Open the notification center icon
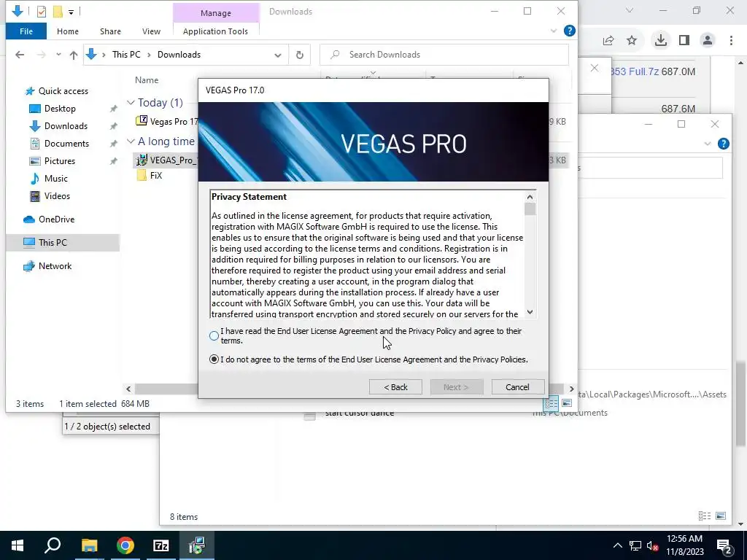Image resolution: width=747 pixels, height=560 pixels. coord(724,545)
